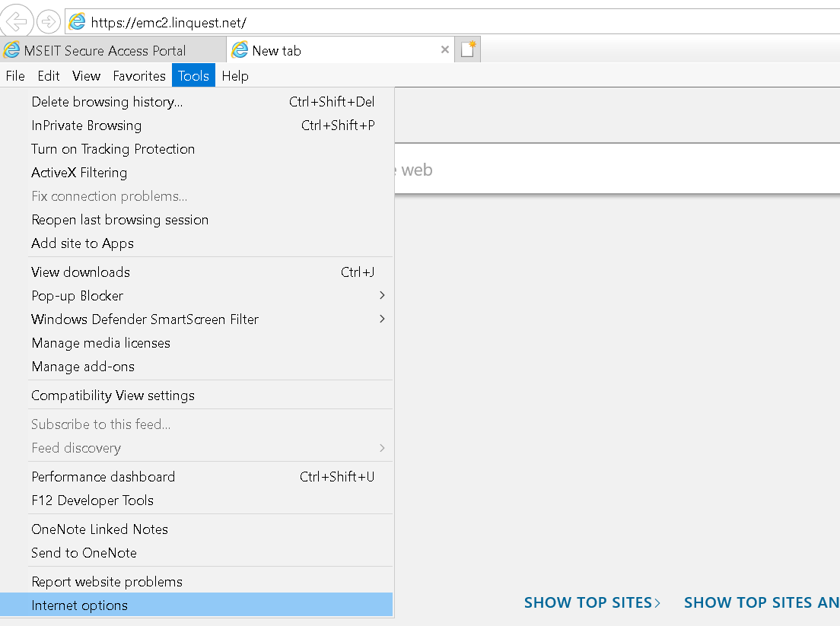Open the View menu
This screenshot has height=626, width=840.
[86, 76]
